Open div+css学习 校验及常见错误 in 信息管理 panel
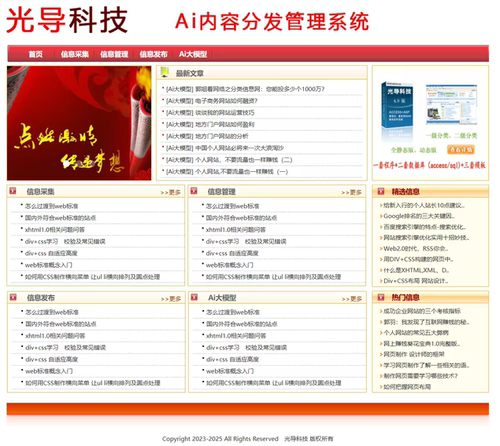The height and width of the screenshot is (446, 500). pyautogui.click(x=246, y=241)
